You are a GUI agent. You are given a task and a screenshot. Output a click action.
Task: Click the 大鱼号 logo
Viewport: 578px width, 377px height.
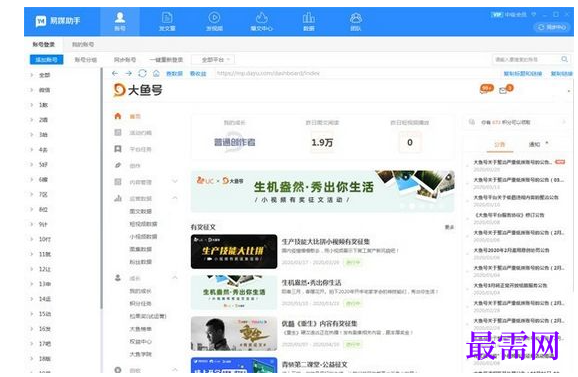click(x=138, y=90)
